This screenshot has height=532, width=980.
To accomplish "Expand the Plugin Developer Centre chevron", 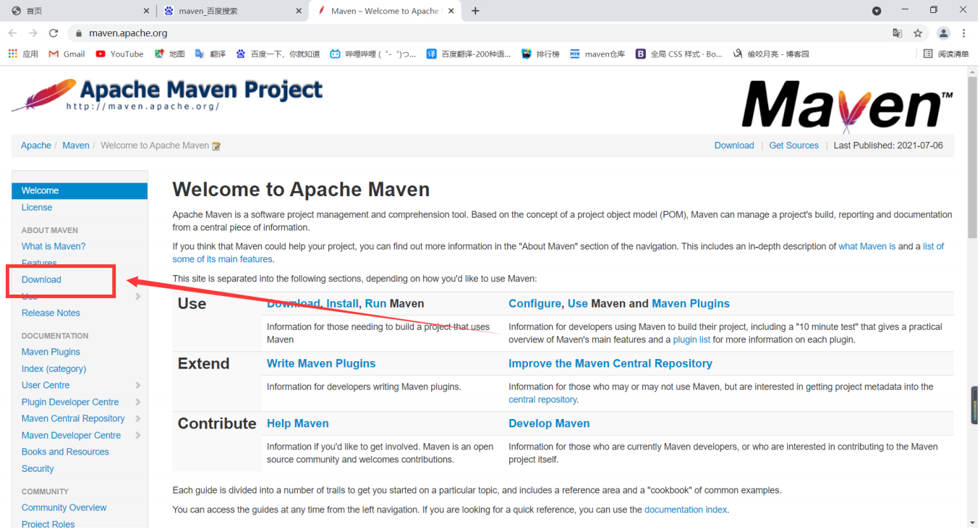I will 137,402.
